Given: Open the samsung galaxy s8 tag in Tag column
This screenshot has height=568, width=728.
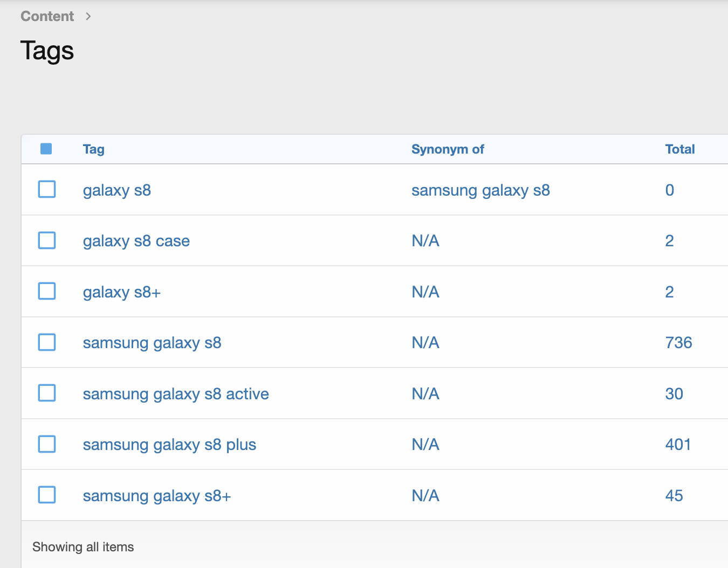Looking at the screenshot, I should (152, 343).
